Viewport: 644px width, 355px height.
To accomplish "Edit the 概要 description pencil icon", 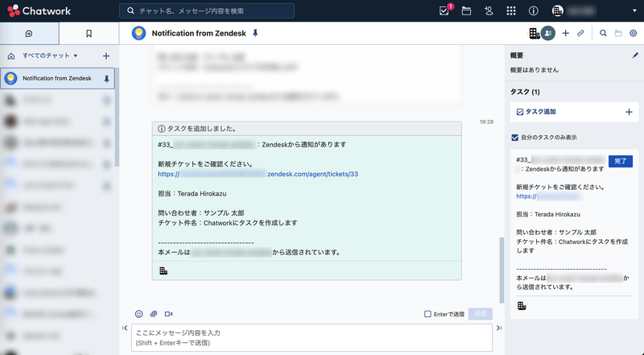I will click(x=635, y=56).
